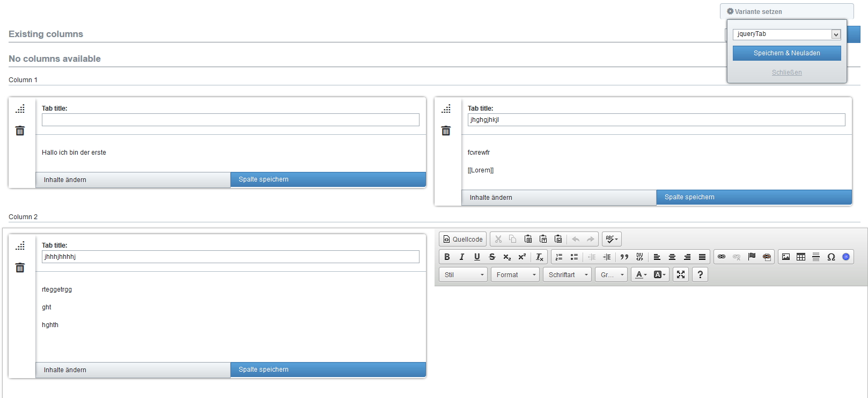Viewport: 868px width, 398px height.
Task: Open the Schriftart font dropdown
Action: pyautogui.click(x=568, y=274)
